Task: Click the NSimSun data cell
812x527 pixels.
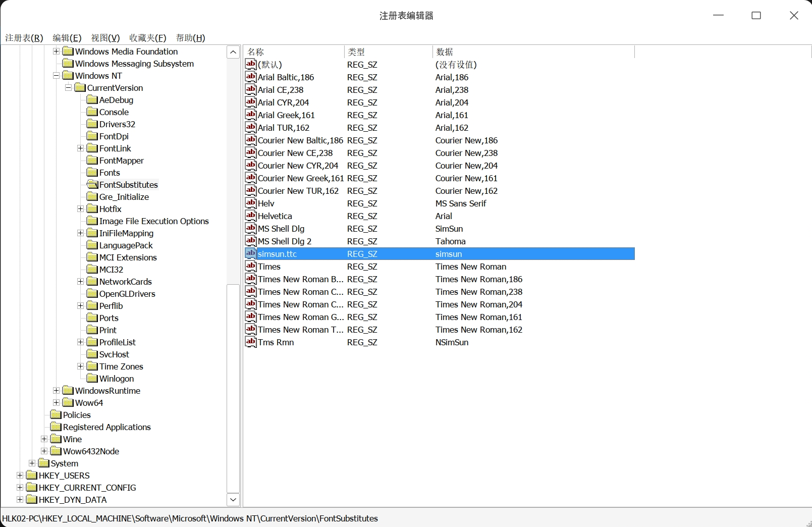Action: [452, 342]
